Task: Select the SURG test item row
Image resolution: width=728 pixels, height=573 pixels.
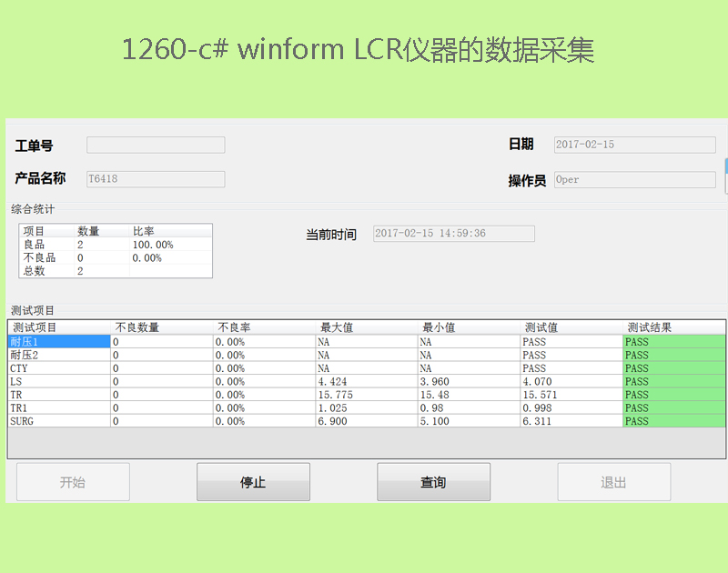Action: pos(58,421)
